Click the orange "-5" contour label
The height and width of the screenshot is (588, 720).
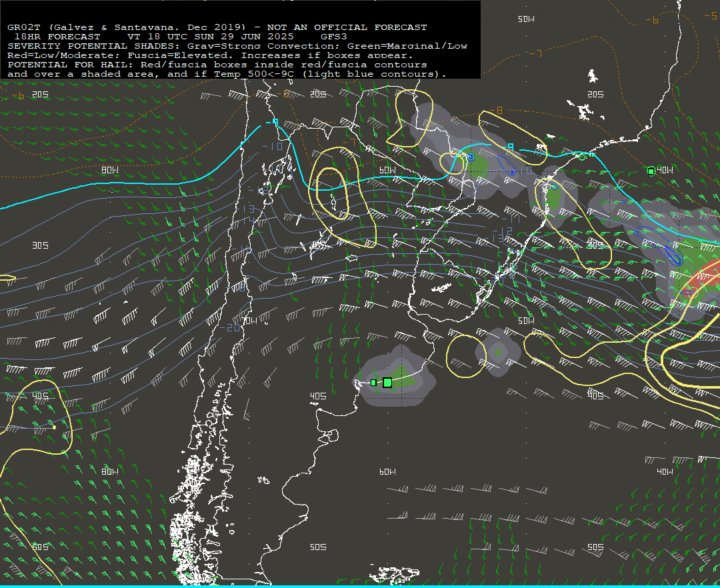tap(711, 16)
